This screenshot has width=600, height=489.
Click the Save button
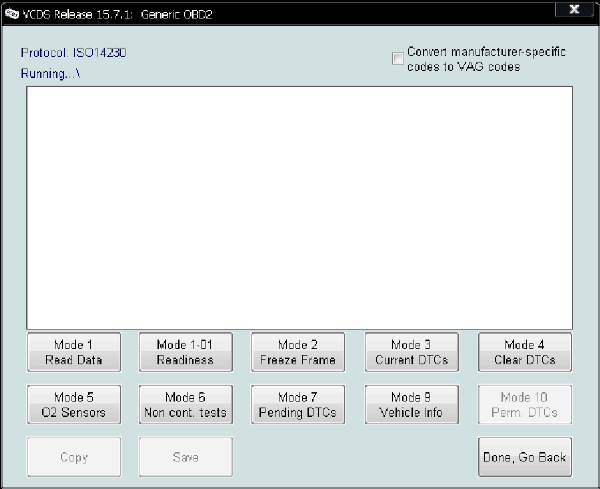coord(185,457)
